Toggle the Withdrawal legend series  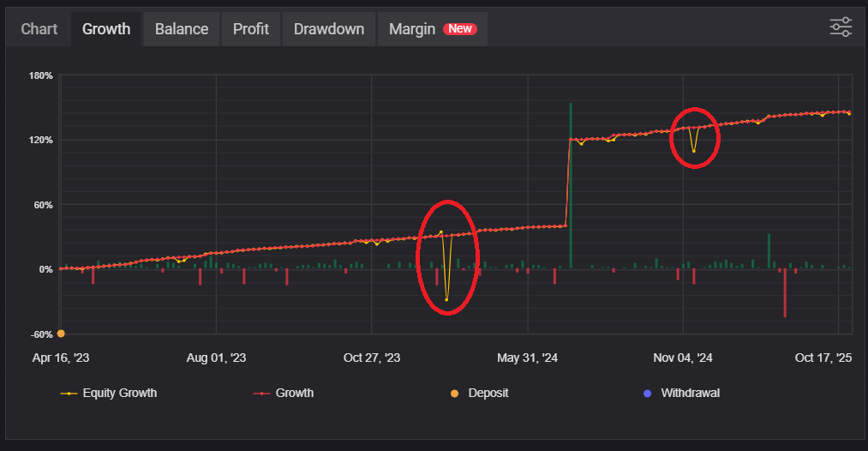[681, 393]
